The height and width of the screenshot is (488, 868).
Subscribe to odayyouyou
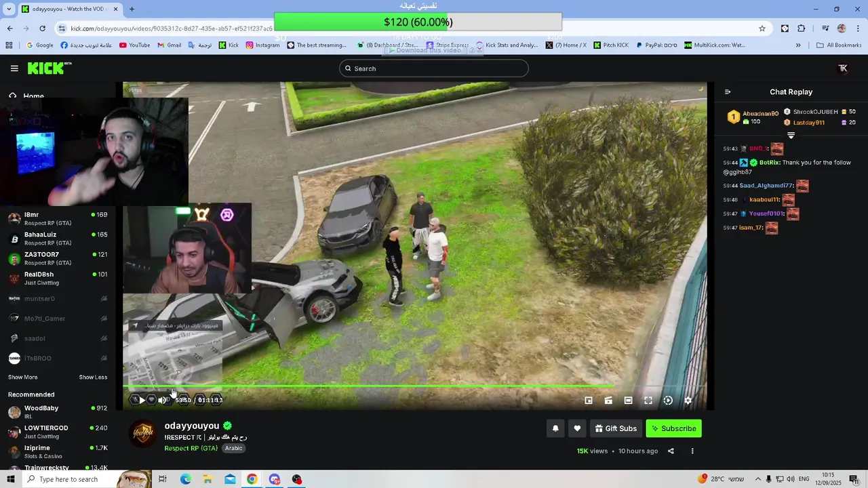tap(673, 428)
